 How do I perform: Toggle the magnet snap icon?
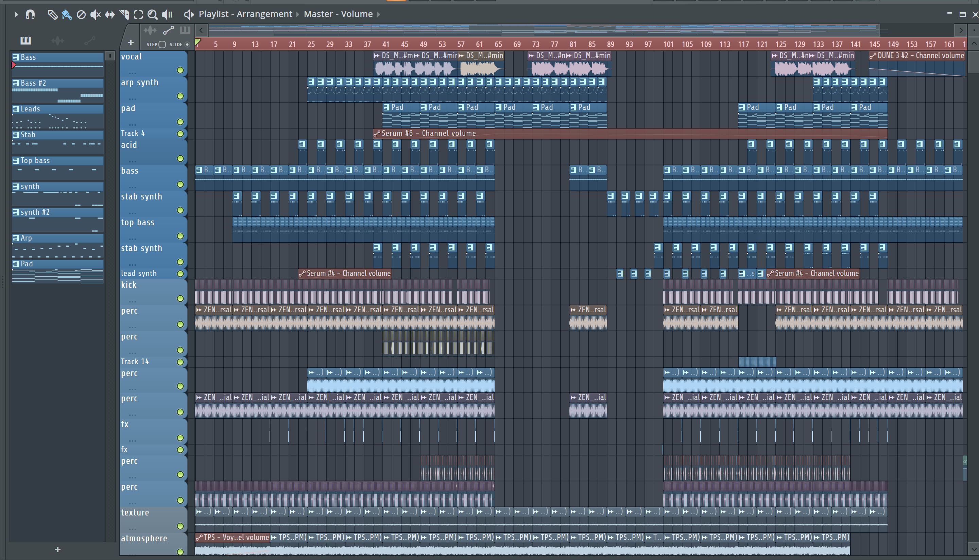point(30,15)
